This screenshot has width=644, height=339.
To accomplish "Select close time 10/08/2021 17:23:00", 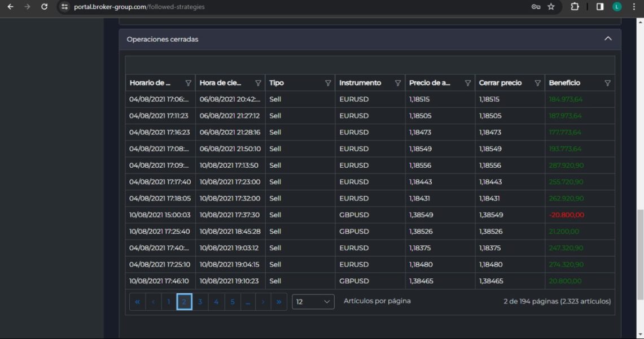I will coord(230,182).
